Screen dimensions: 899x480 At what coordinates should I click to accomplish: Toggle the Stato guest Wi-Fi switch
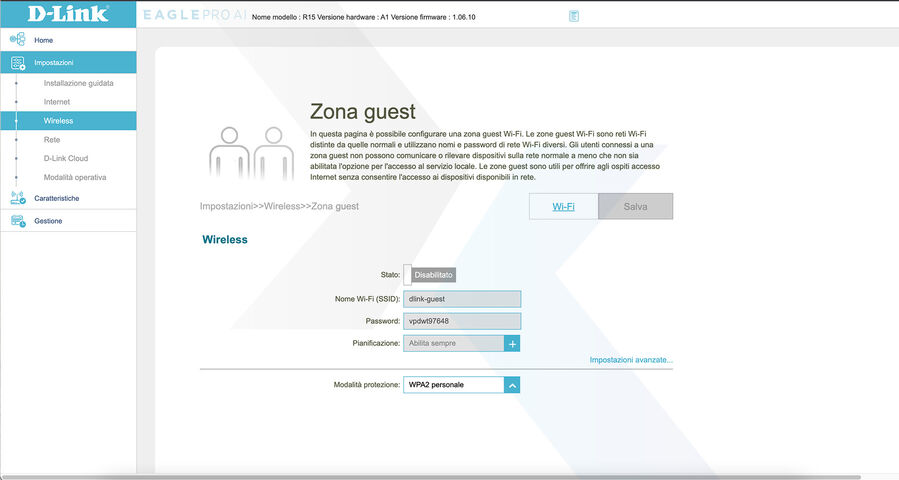(430, 274)
